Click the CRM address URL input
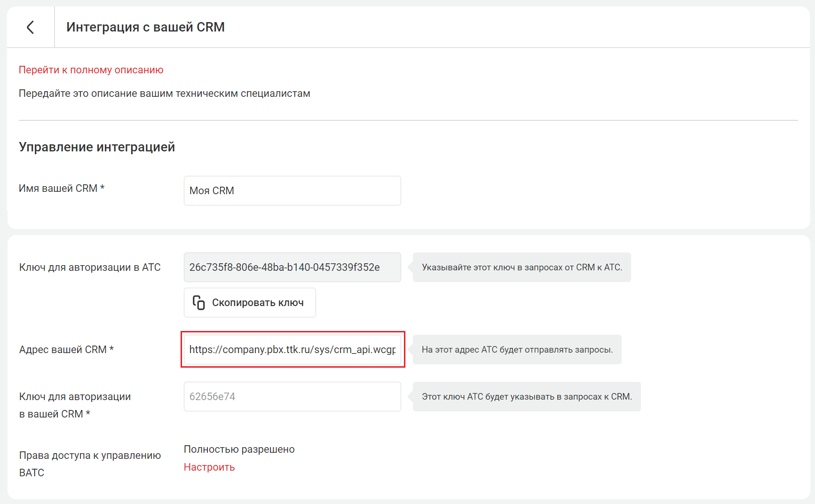Image resolution: width=815 pixels, height=504 pixels. coord(292,350)
